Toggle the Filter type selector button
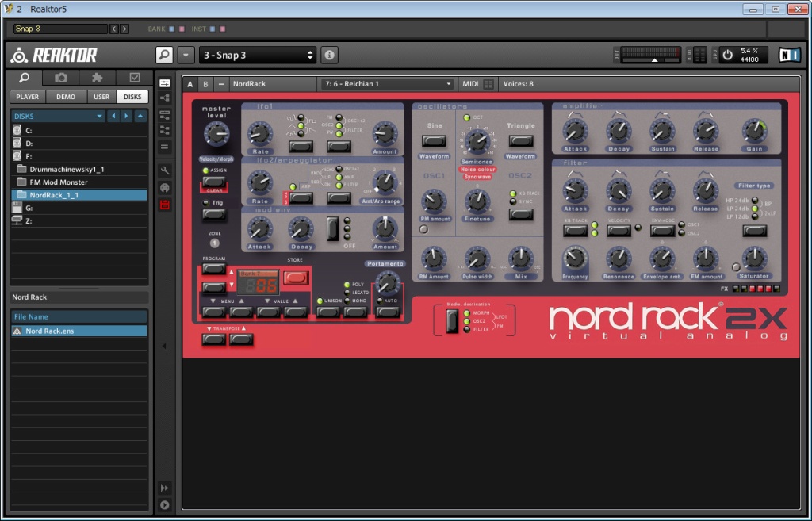812x521 pixels. [755, 231]
